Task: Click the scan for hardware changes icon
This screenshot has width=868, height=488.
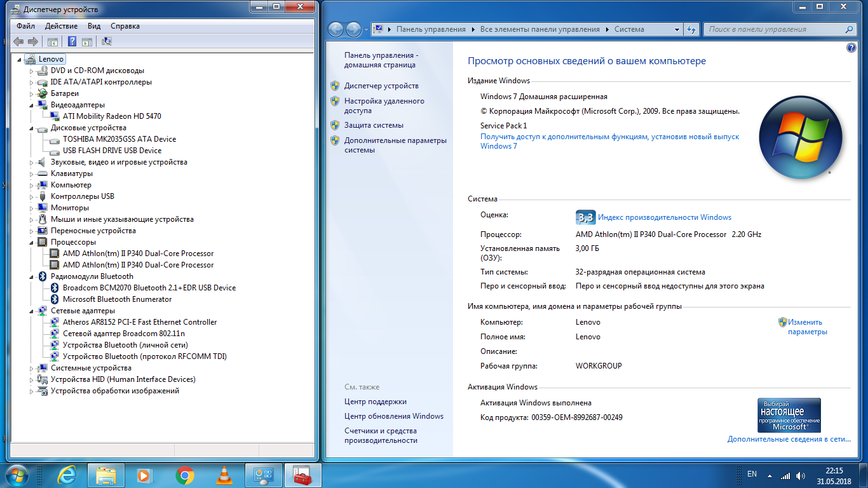Action: (x=107, y=41)
